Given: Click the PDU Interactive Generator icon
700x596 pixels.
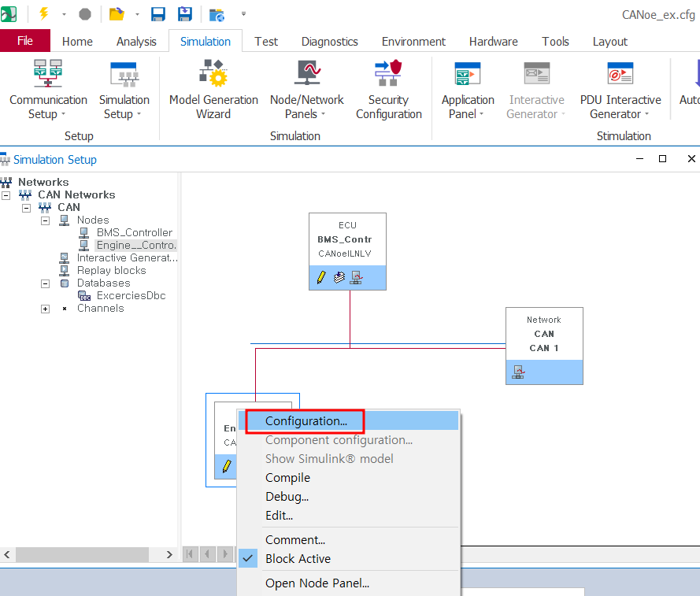Looking at the screenshot, I should (x=620, y=74).
